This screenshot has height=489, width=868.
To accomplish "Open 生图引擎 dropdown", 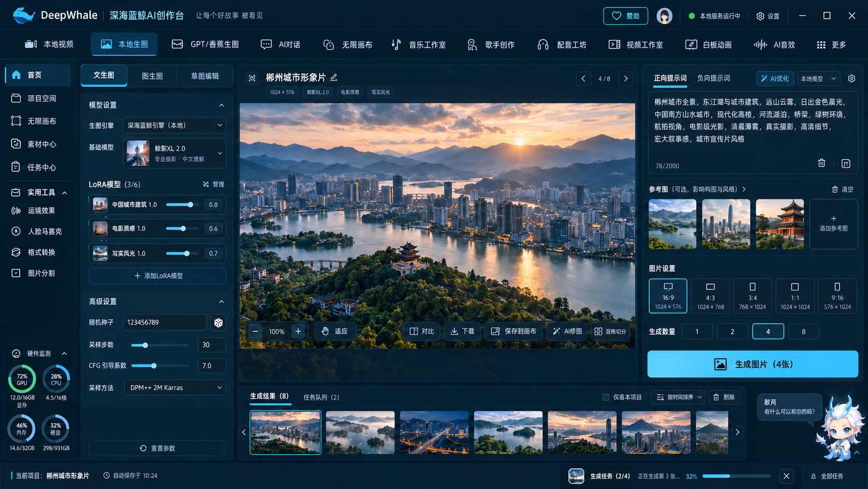I will click(x=174, y=125).
